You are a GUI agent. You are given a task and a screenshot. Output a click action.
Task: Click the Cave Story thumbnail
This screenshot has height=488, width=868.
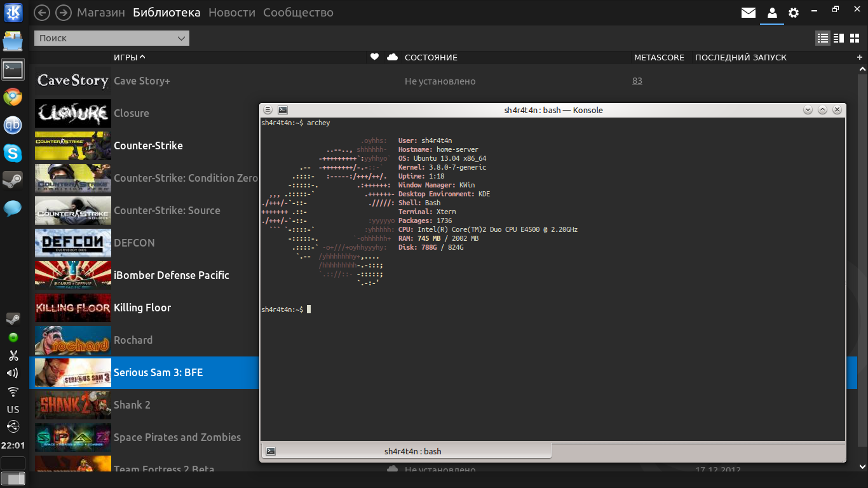click(73, 81)
